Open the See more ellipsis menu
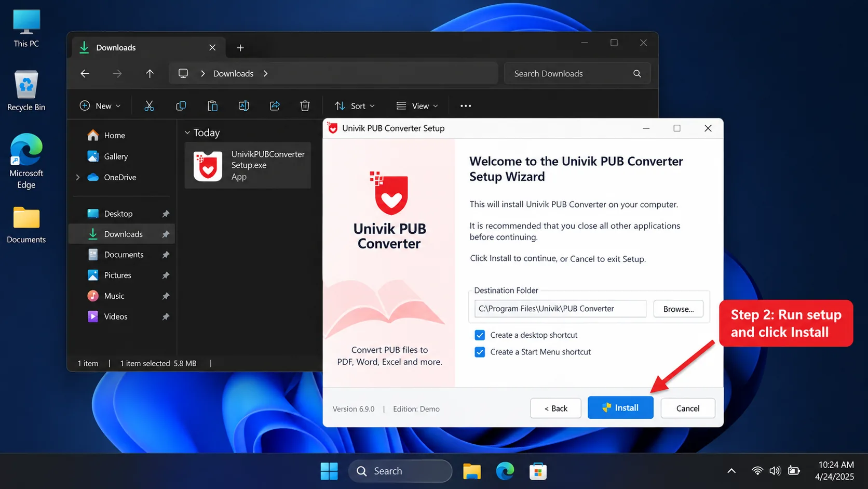Image resolution: width=868 pixels, height=489 pixels. point(466,106)
